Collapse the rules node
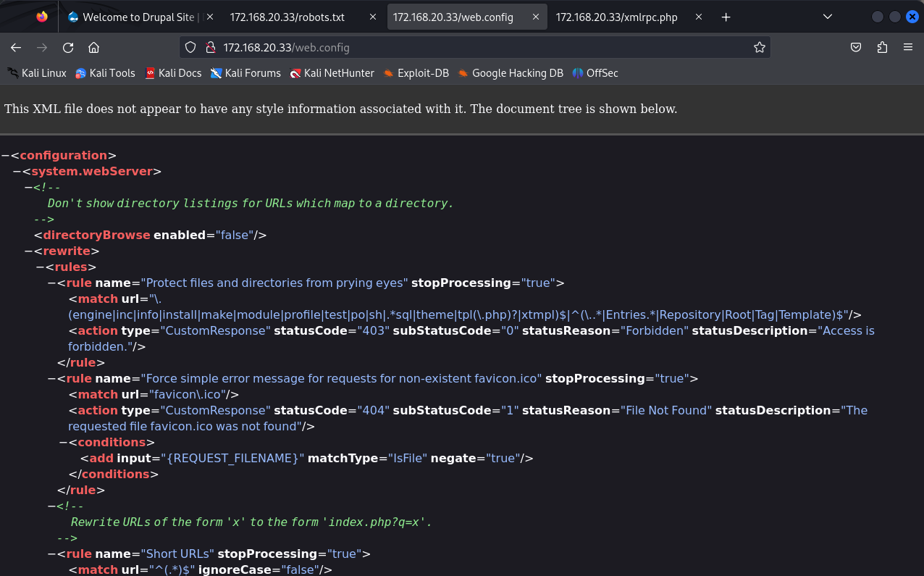The width and height of the screenshot is (924, 576). pos(40,267)
